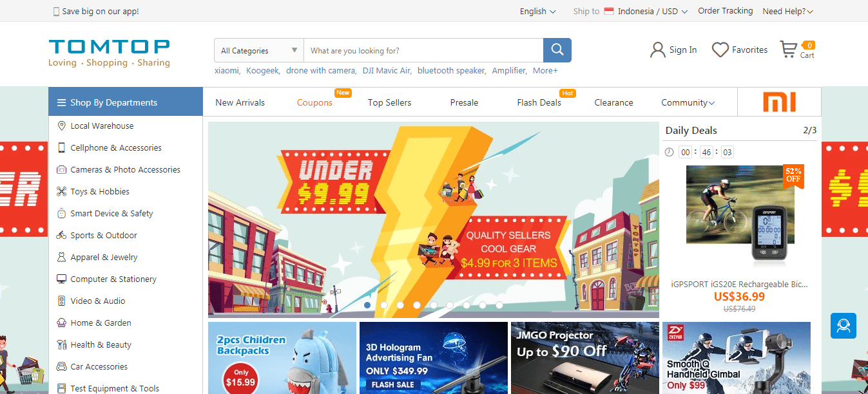Click the search input field
868x394 pixels.
coord(423,51)
